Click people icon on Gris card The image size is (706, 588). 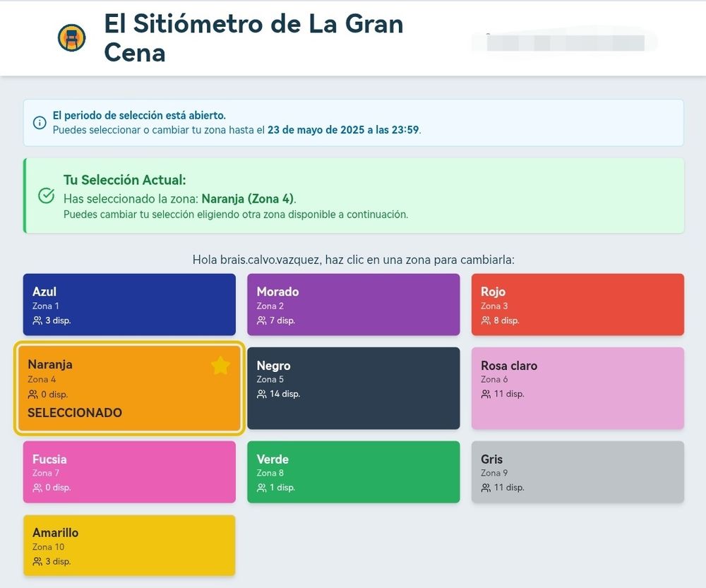(x=486, y=488)
